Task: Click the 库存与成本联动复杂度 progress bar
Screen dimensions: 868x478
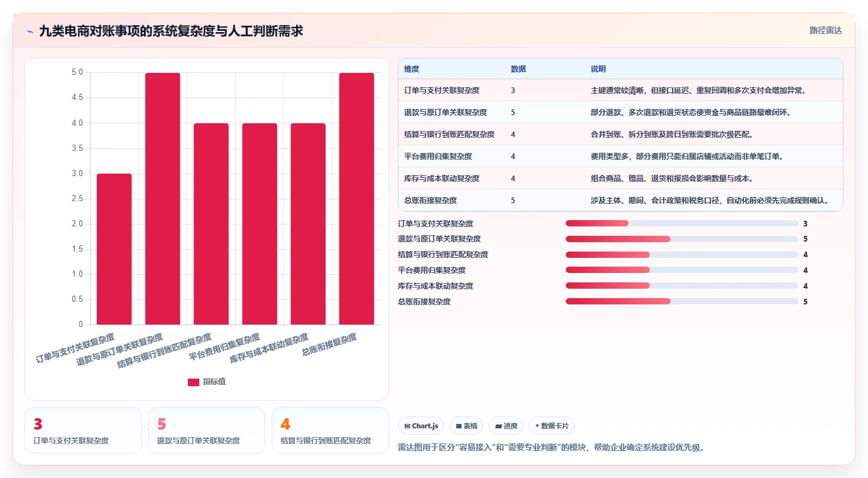Action: [682, 286]
